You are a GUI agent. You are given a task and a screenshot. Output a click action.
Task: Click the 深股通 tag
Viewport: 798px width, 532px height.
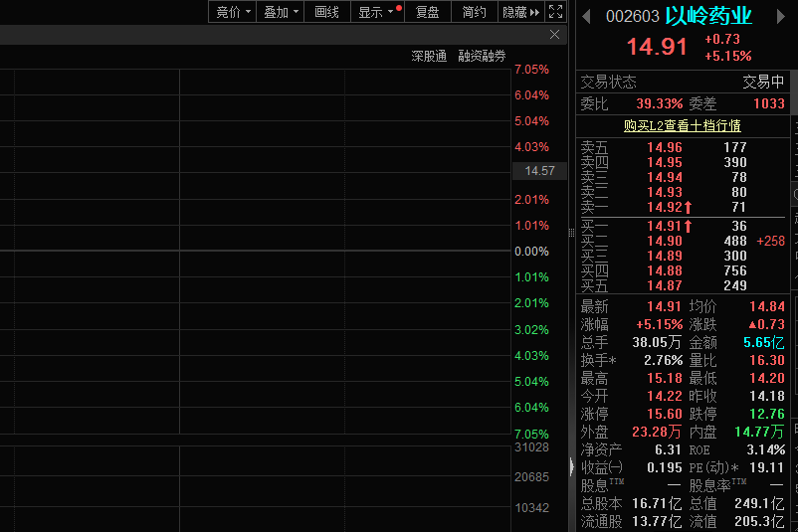point(429,56)
